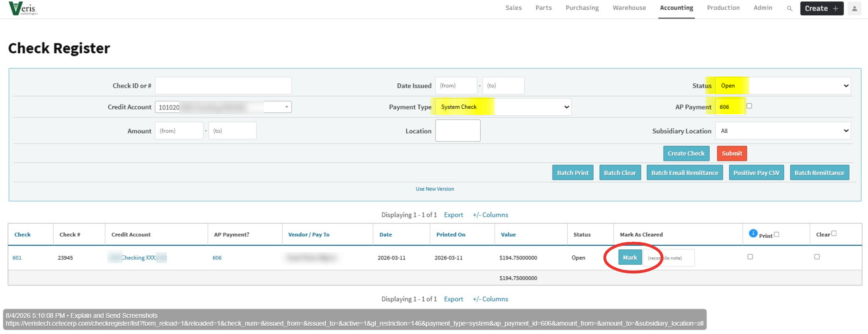Check the Clear box for check 601
This screenshot has width=868, height=334.
pos(817,257)
